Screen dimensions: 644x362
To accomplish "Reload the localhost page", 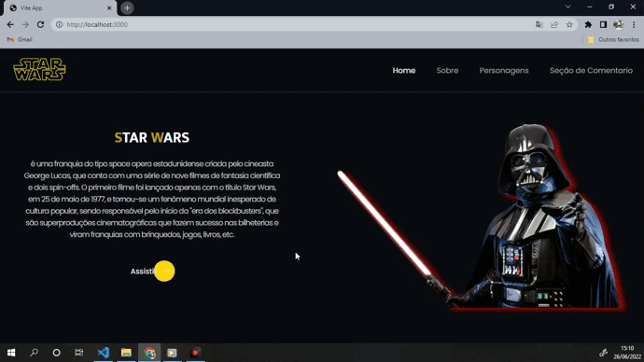I will [x=40, y=24].
